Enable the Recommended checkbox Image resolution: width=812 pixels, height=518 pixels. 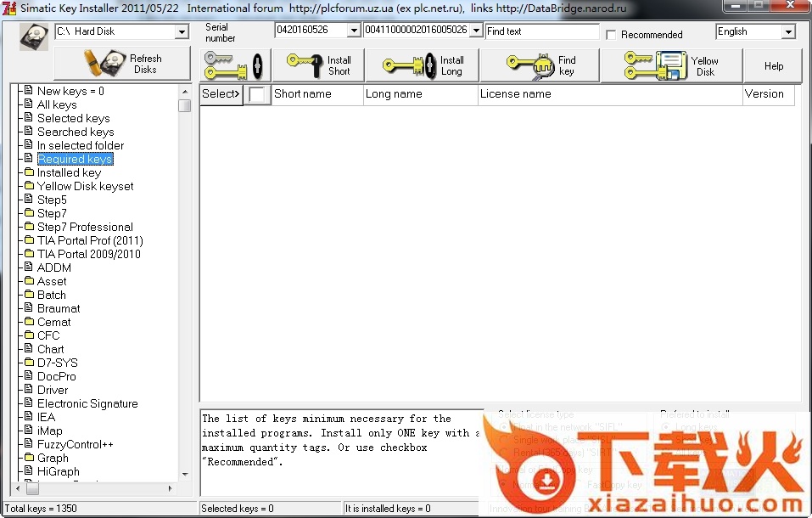click(x=611, y=35)
